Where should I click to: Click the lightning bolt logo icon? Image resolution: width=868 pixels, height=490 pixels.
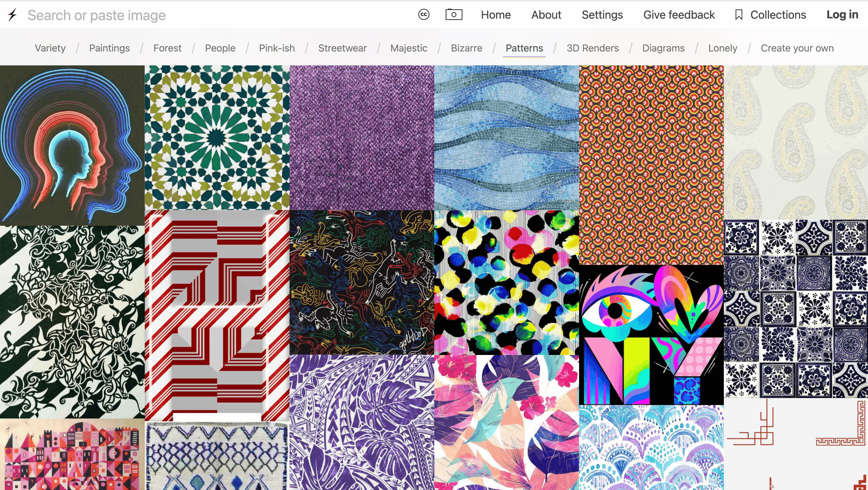tap(12, 15)
